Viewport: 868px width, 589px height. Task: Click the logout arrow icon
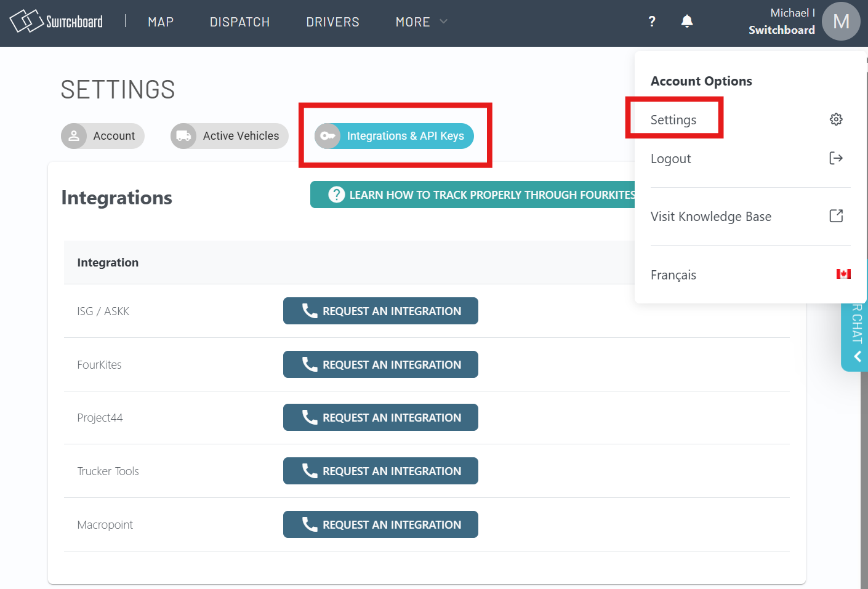(836, 158)
